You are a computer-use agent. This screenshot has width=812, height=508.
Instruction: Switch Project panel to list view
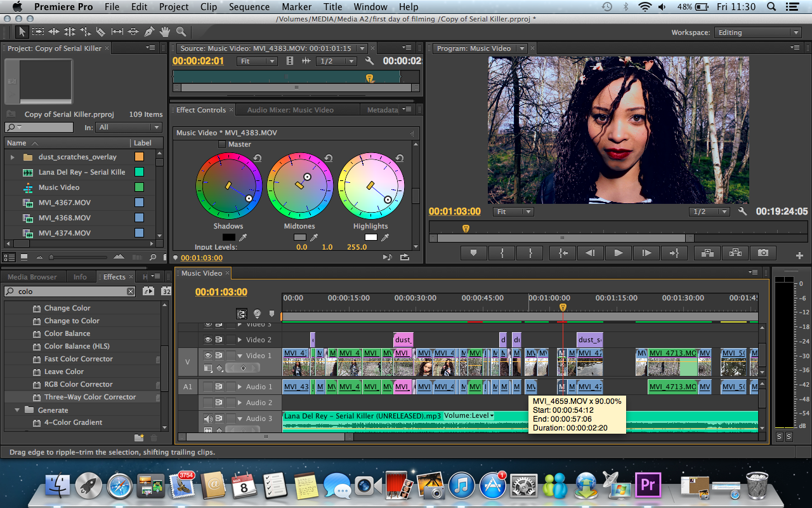(10, 257)
